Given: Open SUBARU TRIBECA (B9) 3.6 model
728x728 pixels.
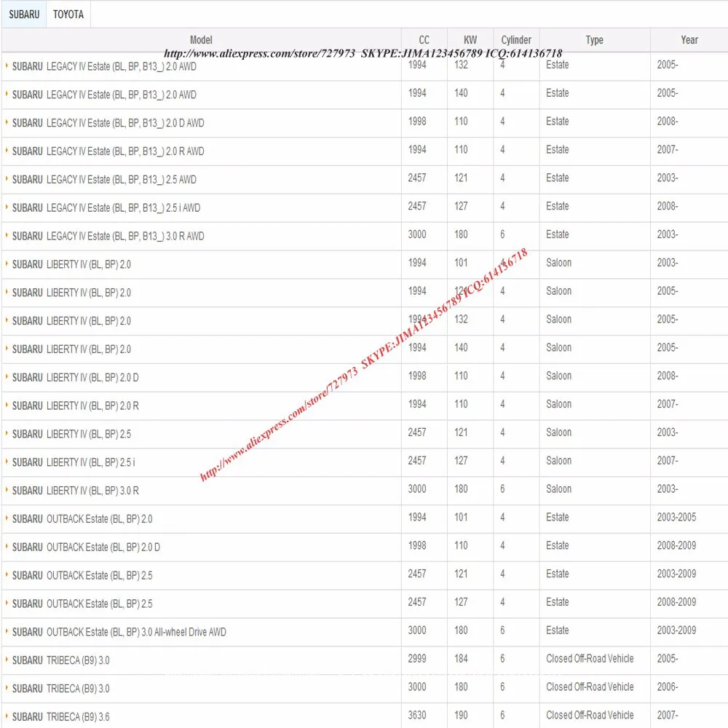Looking at the screenshot, I should click(61, 717).
